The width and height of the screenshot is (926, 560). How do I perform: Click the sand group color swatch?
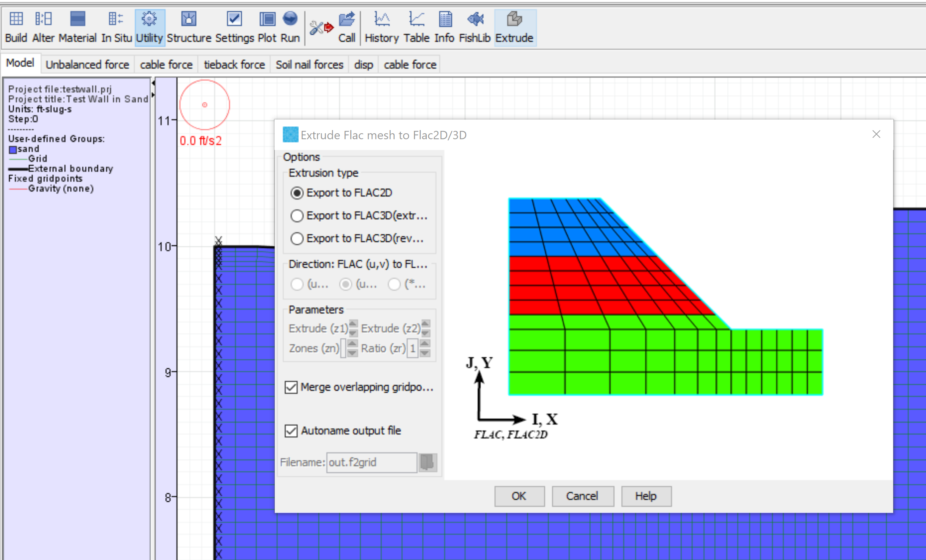click(13, 150)
